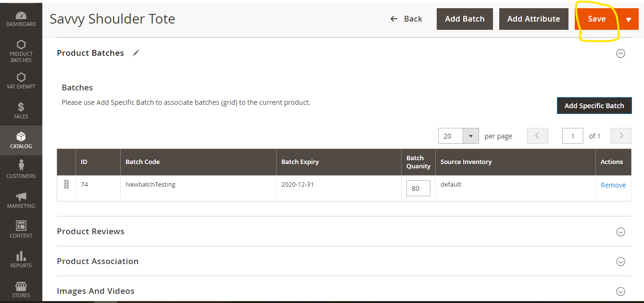Expand the Product Reviews section
This screenshot has height=303, width=644.
(x=620, y=232)
